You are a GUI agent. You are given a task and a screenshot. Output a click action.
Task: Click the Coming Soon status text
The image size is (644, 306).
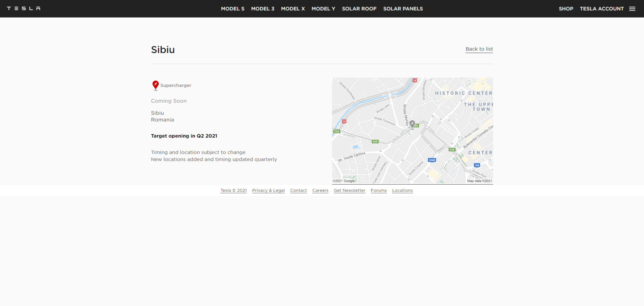point(169,101)
